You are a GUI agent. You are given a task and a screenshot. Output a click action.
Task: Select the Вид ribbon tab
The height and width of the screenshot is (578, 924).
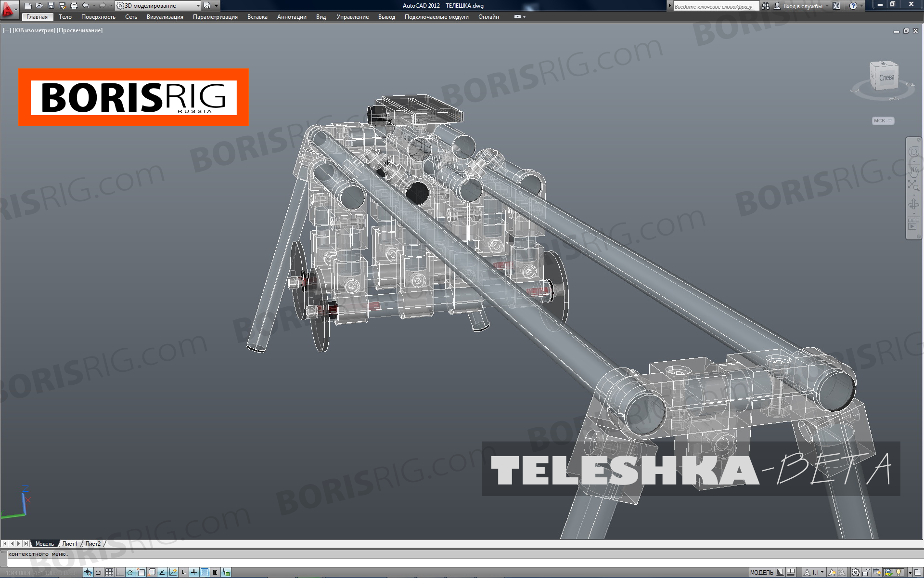pos(321,17)
